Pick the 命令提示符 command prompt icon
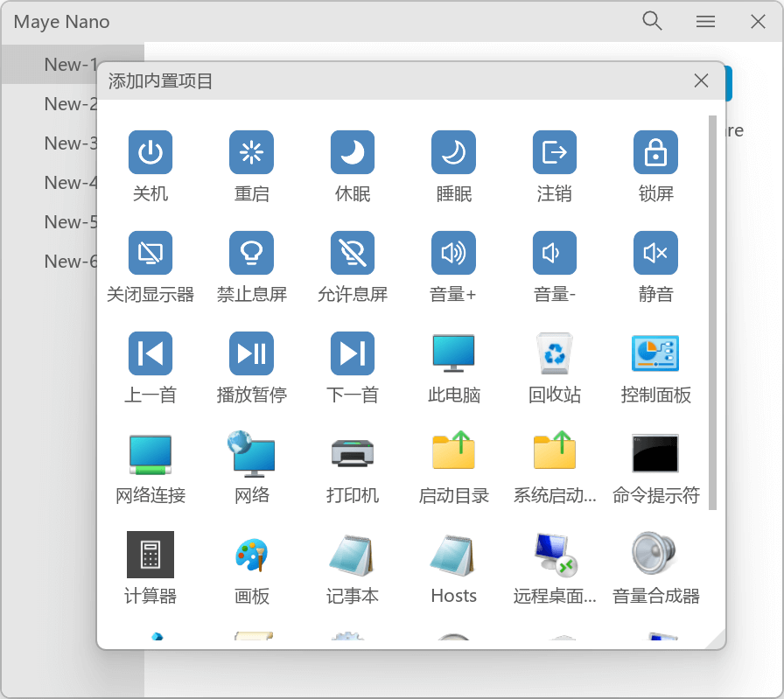The image size is (784, 699). 655,454
